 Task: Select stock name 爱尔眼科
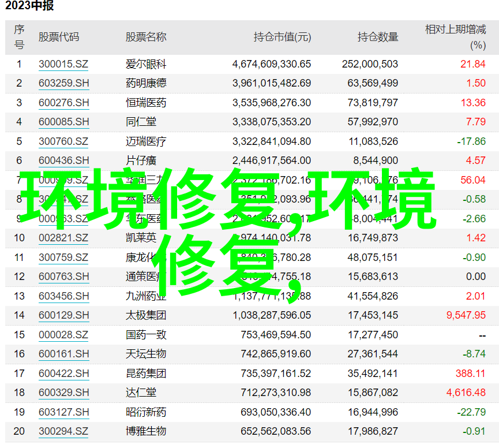[146, 64]
